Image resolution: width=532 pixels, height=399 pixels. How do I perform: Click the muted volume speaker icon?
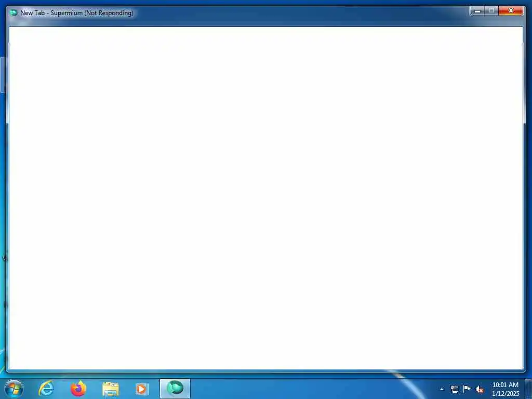pos(480,390)
